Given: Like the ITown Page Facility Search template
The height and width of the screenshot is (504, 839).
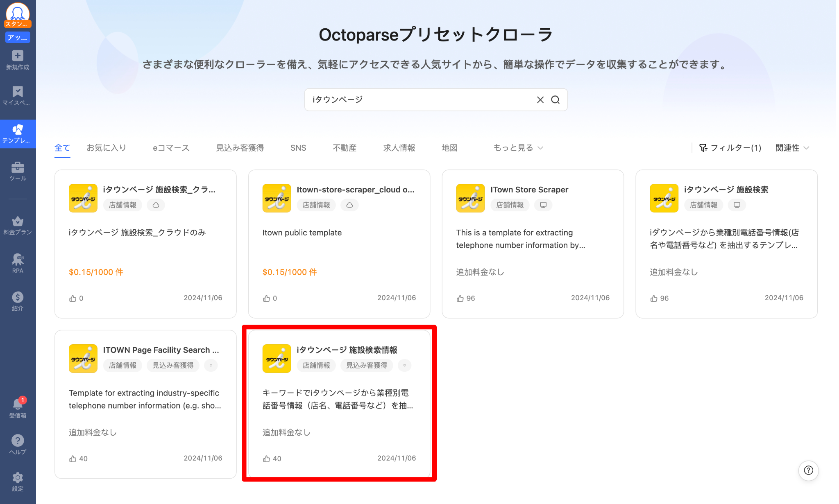Looking at the screenshot, I should click(x=73, y=458).
